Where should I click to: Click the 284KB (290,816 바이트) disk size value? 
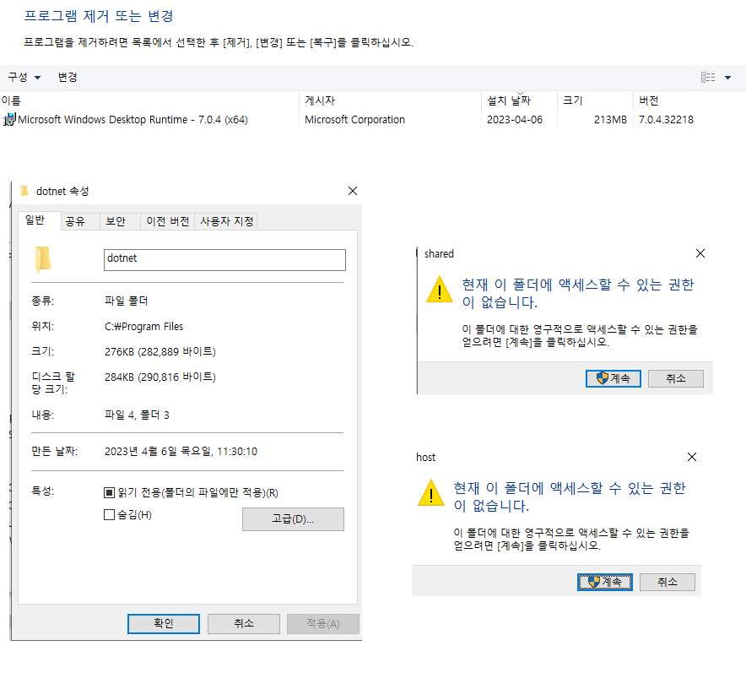point(160,377)
